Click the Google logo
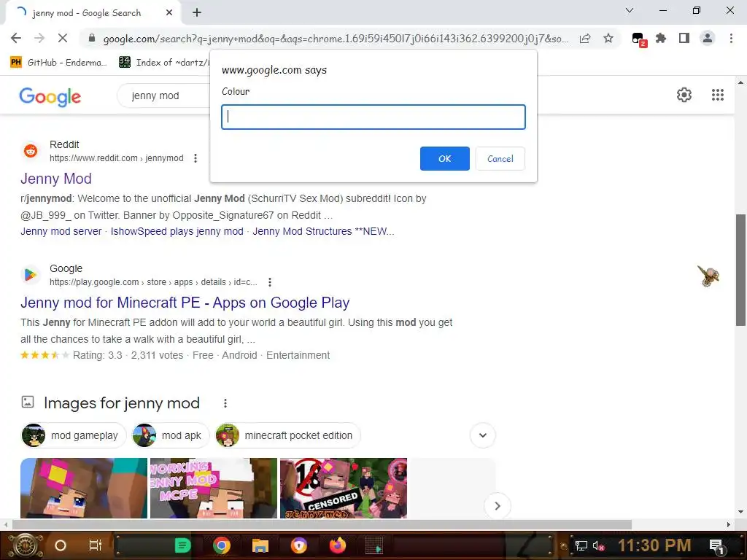 click(x=50, y=97)
